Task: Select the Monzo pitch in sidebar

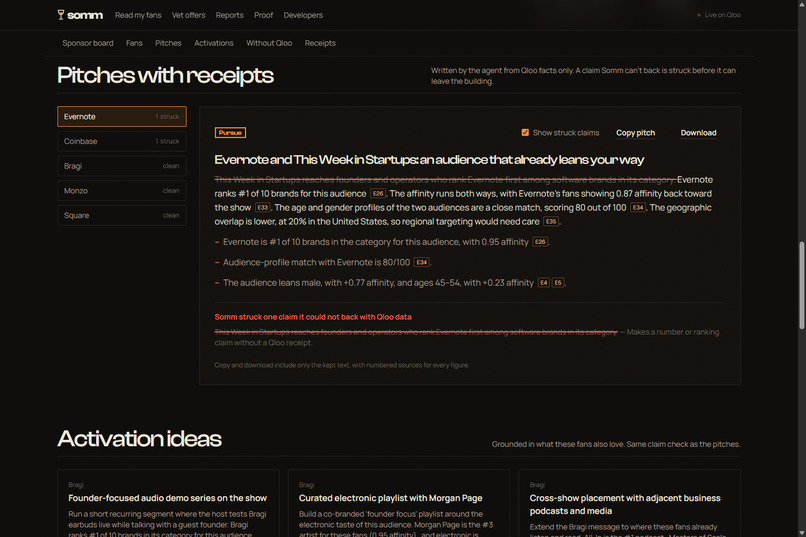Action: click(122, 191)
